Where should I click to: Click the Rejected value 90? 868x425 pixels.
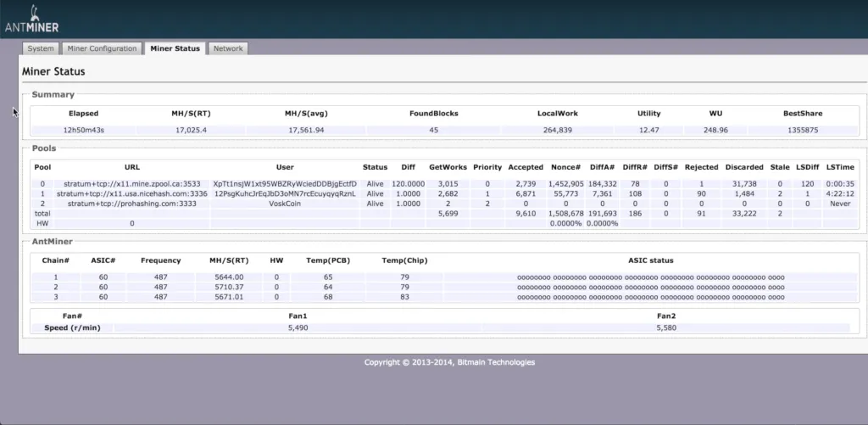(701, 194)
